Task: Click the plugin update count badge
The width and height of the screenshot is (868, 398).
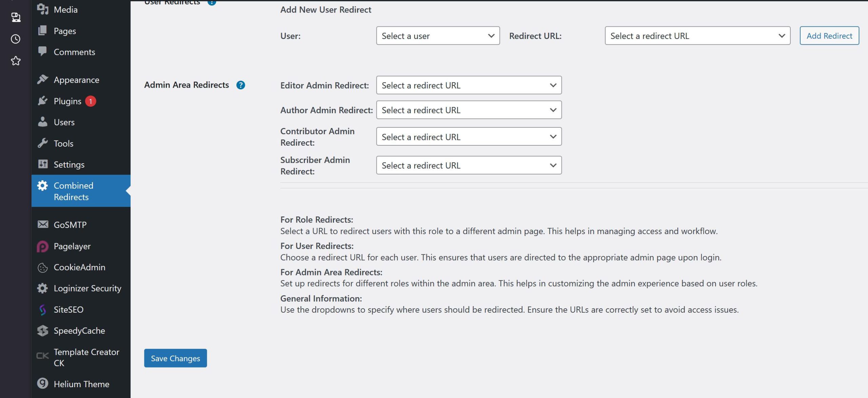Action: pyautogui.click(x=91, y=101)
